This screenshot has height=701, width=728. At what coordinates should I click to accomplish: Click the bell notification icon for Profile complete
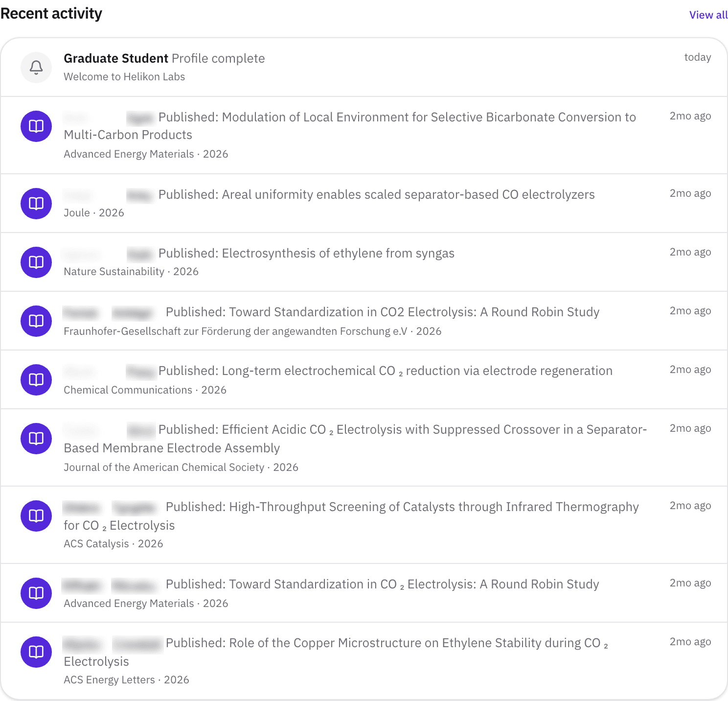(x=36, y=68)
